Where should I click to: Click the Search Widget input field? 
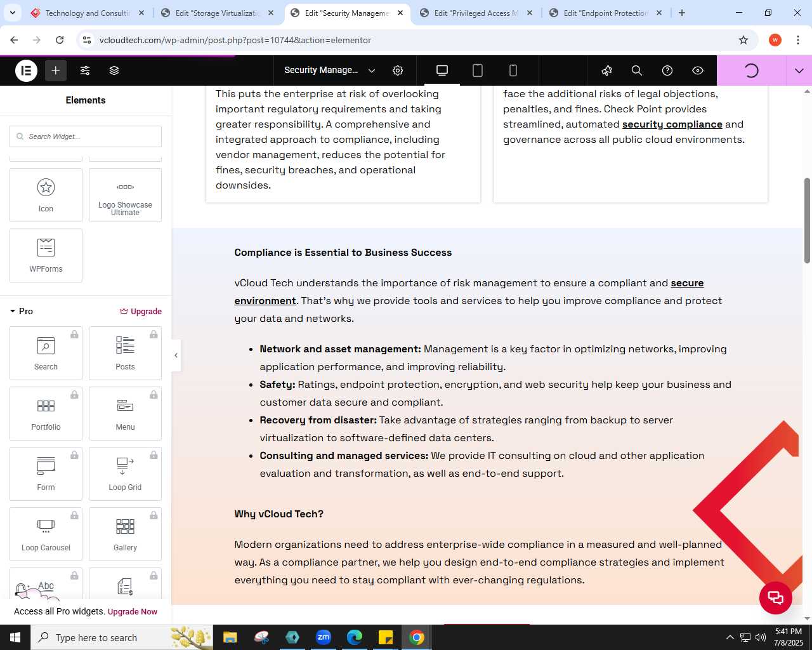(86, 136)
